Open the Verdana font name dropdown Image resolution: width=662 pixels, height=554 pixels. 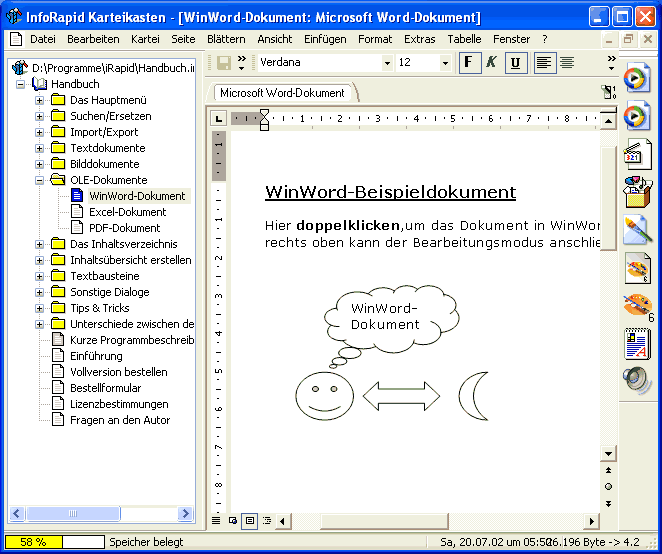(387, 63)
